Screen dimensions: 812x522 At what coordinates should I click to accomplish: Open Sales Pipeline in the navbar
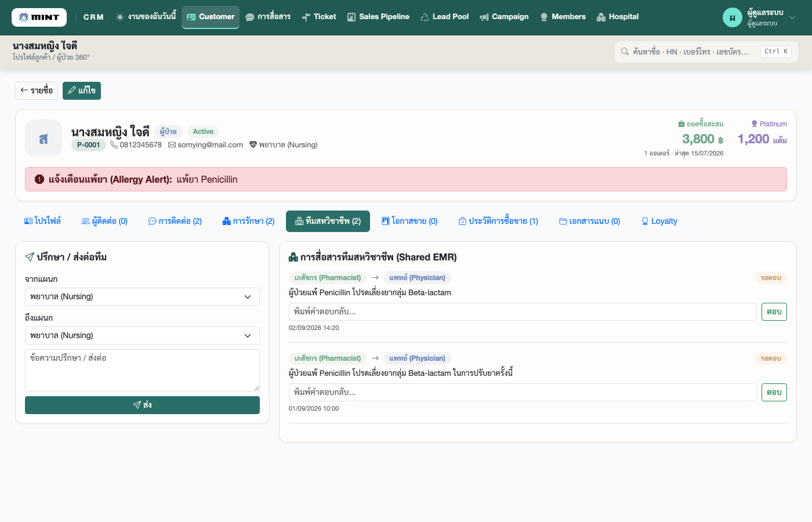pyautogui.click(x=378, y=17)
